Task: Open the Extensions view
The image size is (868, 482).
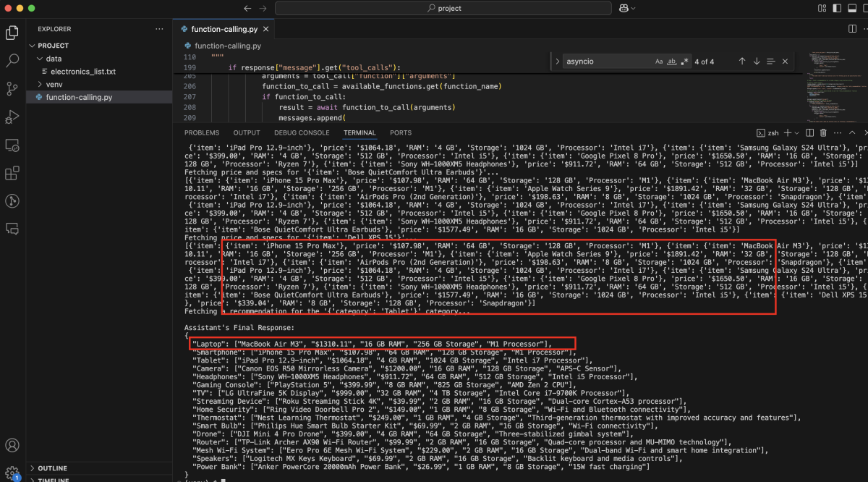Action: coord(12,173)
